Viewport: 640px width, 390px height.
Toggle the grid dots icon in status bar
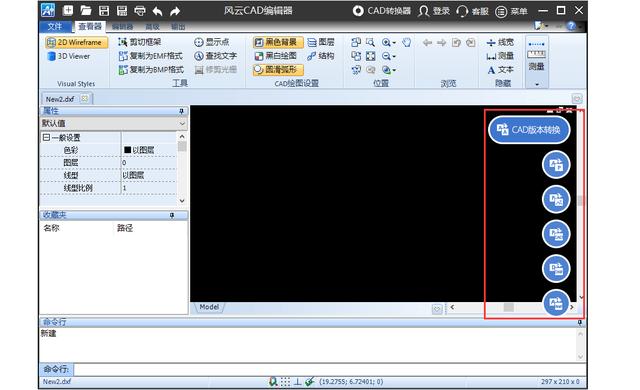pyautogui.click(x=285, y=381)
